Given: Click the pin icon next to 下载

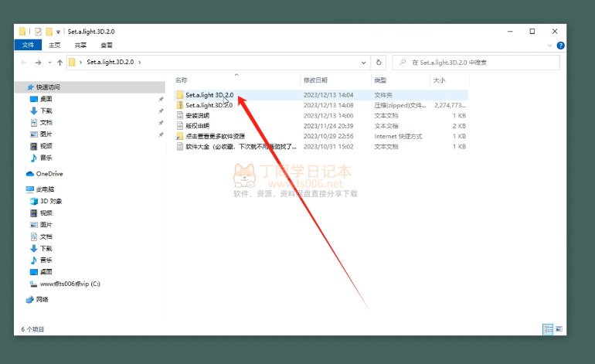Looking at the screenshot, I should (161, 111).
